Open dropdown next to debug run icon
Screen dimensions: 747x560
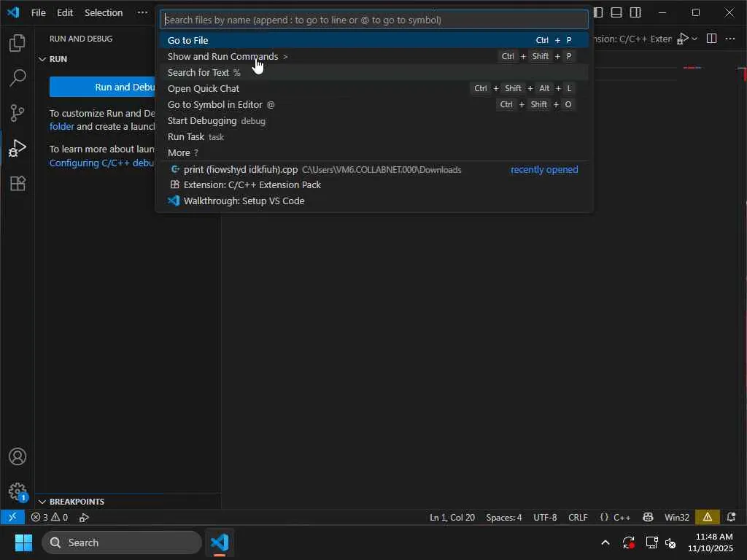[x=694, y=39]
